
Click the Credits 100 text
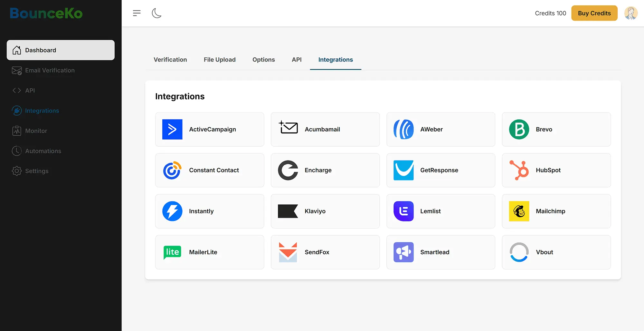550,13
